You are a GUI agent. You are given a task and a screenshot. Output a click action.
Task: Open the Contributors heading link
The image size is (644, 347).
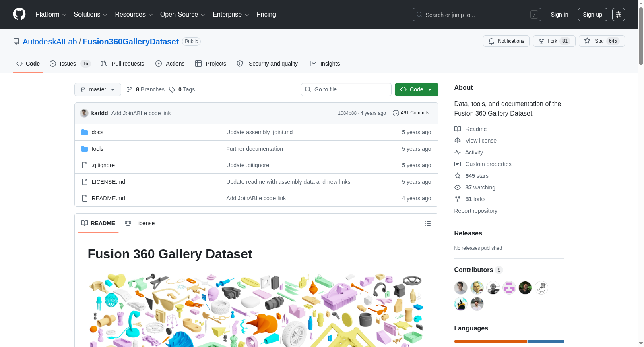[479, 270]
